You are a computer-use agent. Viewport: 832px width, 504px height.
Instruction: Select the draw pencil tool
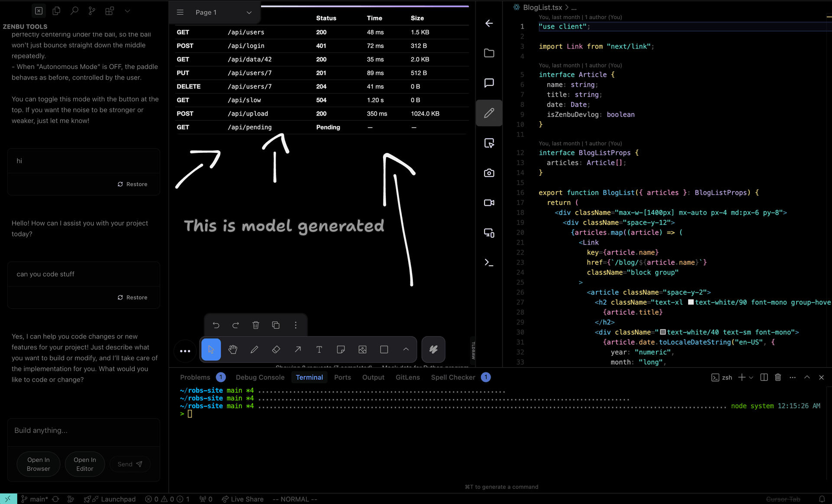click(254, 349)
